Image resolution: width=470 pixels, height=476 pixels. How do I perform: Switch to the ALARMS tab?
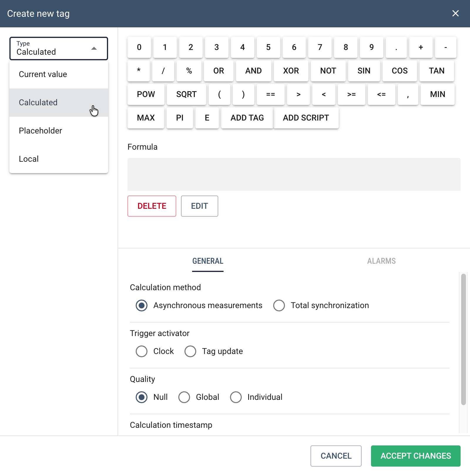click(x=381, y=261)
